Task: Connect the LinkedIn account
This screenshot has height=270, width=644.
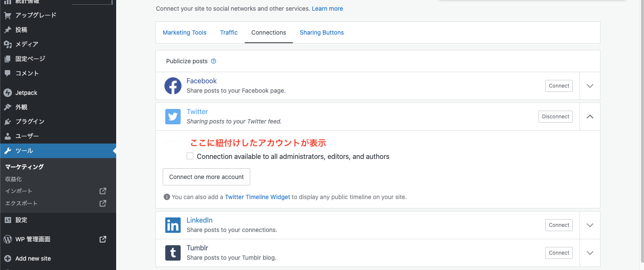Action: pos(559,225)
